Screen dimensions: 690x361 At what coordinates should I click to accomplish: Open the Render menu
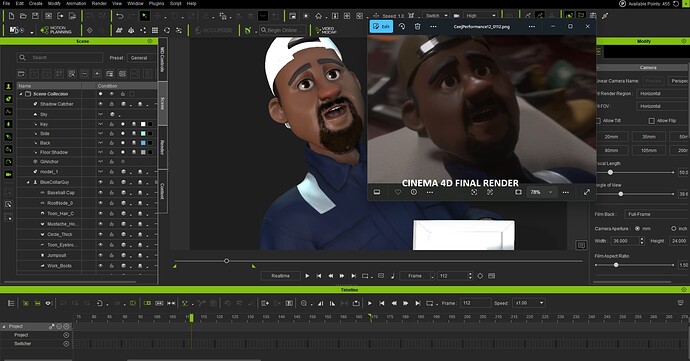click(99, 4)
